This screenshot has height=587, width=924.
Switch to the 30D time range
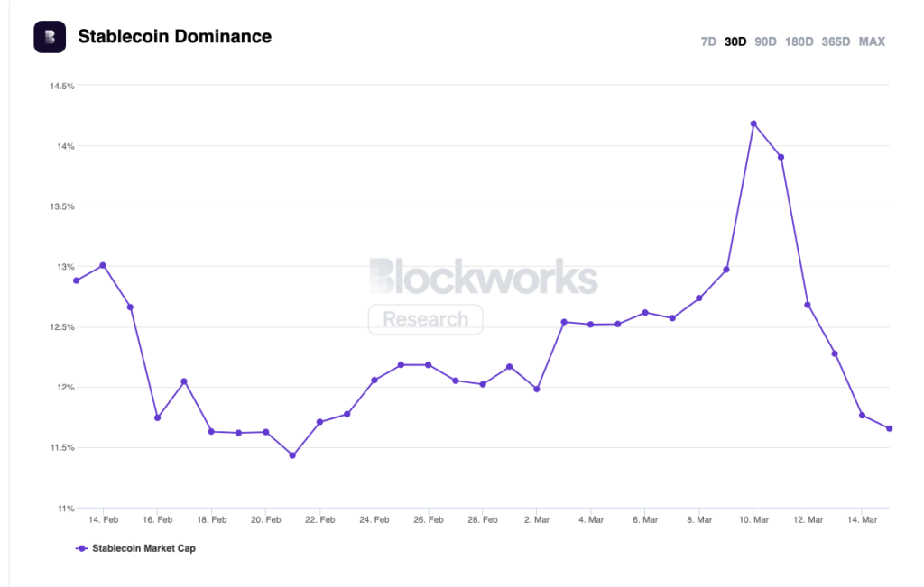click(735, 41)
